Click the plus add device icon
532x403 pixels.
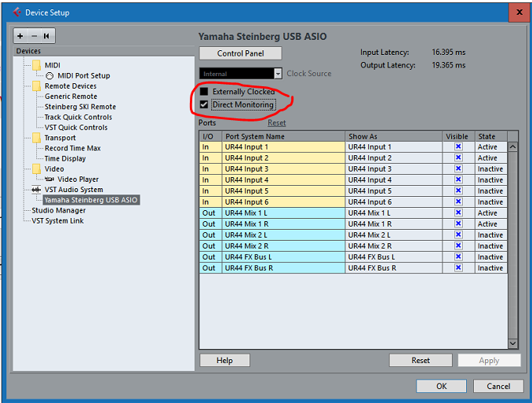[20, 36]
